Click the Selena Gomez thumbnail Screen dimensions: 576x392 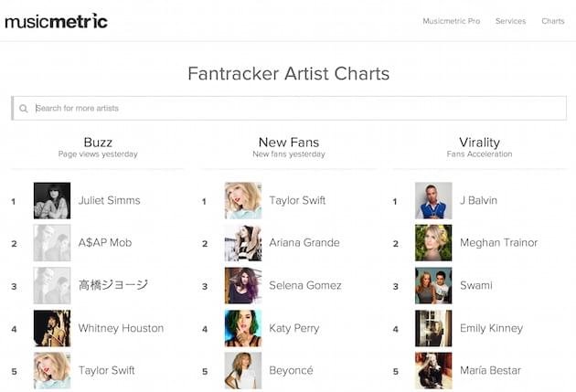pos(243,285)
